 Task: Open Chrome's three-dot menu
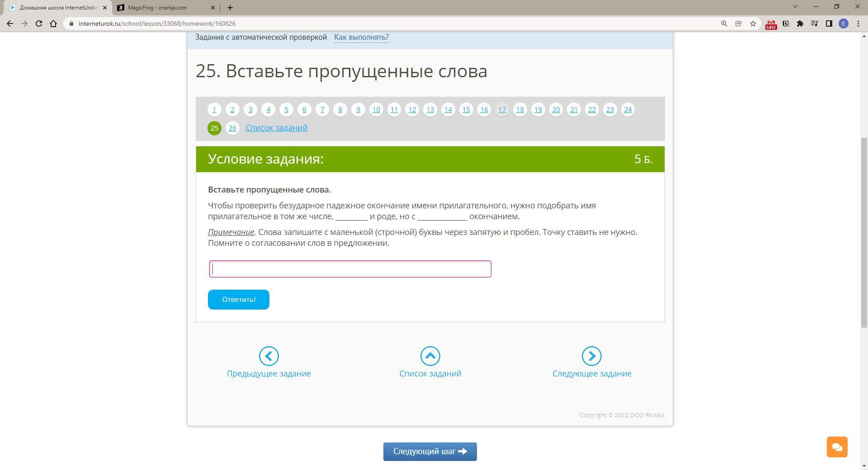(858, 23)
